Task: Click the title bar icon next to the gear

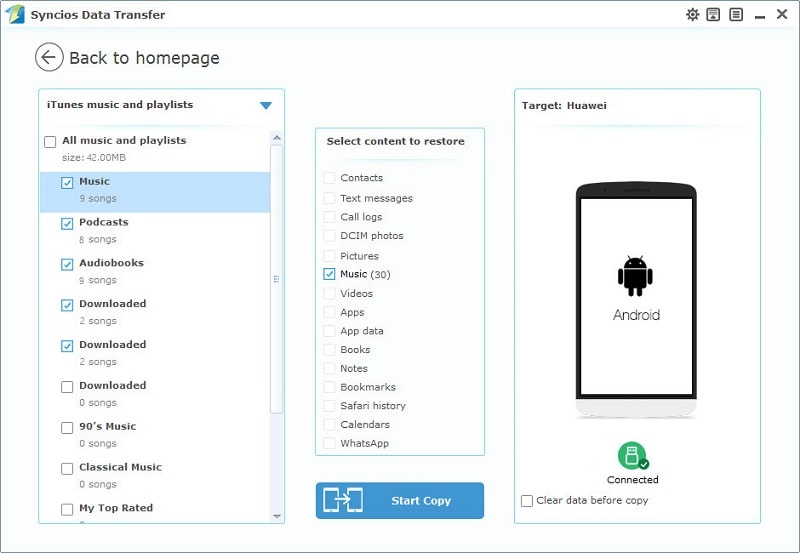Action: [x=713, y=14]
